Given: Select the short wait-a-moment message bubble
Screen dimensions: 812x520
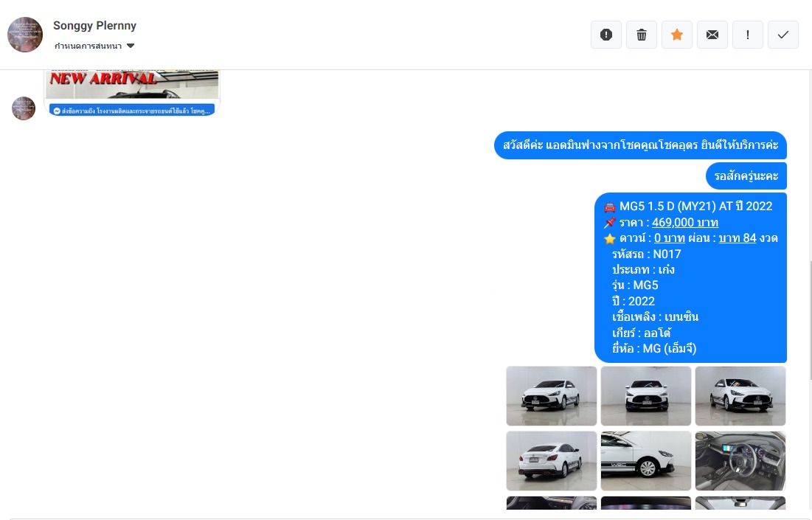Looking at the screenshot, I should 746,176.
